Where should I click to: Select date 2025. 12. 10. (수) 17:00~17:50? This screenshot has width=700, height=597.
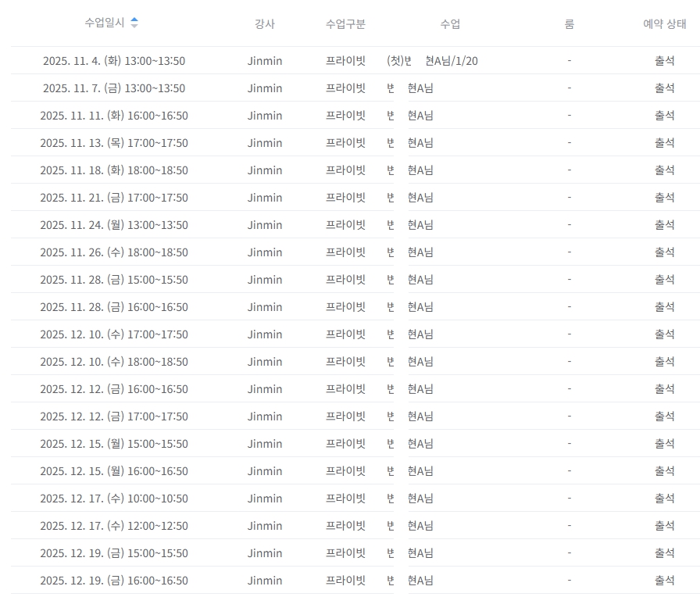click(114, 334)
